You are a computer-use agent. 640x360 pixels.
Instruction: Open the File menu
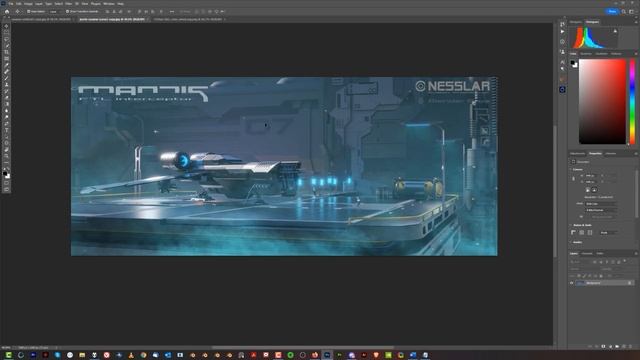[x=11, y=4]
